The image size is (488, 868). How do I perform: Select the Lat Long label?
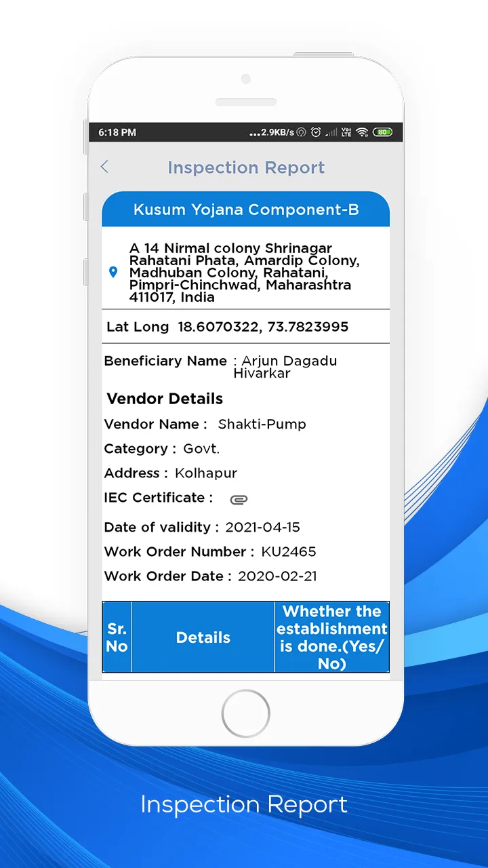[x=138, y=327]
